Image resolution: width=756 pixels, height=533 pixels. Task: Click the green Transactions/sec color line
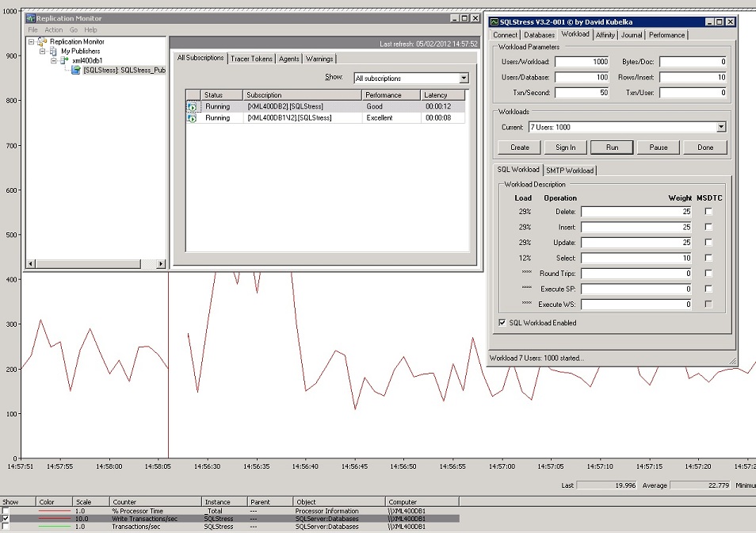54,527
